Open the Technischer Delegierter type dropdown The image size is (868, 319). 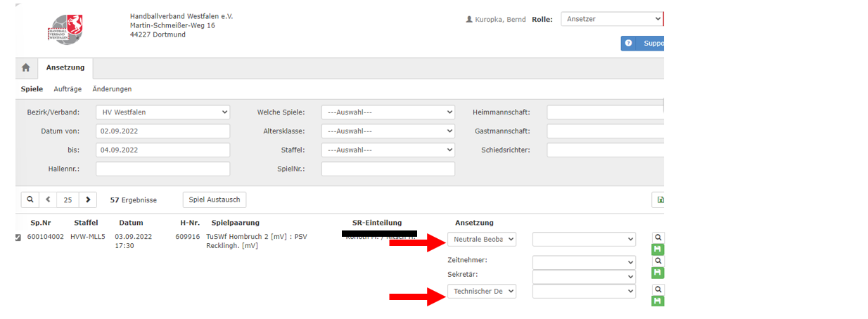pyautogui.click(x=481, y=291)
